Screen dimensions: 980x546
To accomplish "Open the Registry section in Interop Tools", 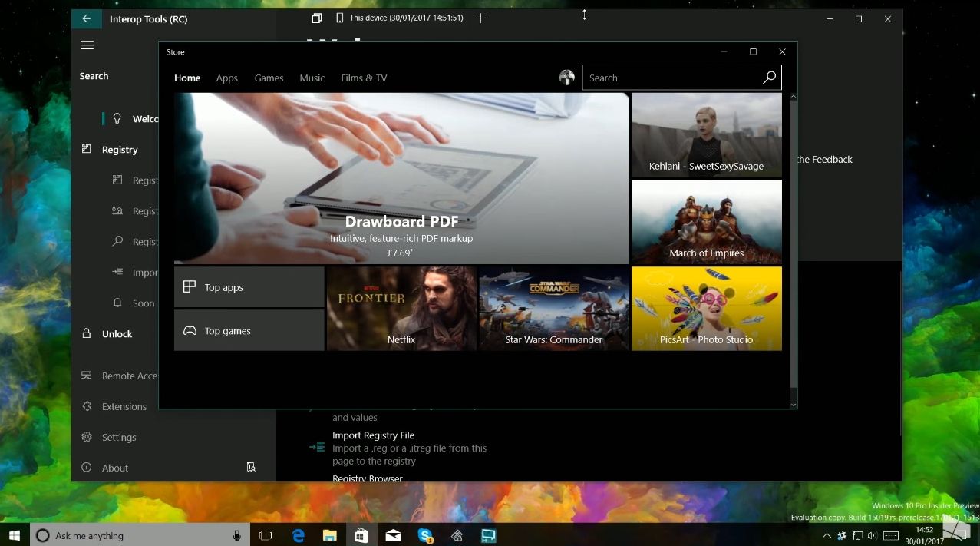I will 112,150.
